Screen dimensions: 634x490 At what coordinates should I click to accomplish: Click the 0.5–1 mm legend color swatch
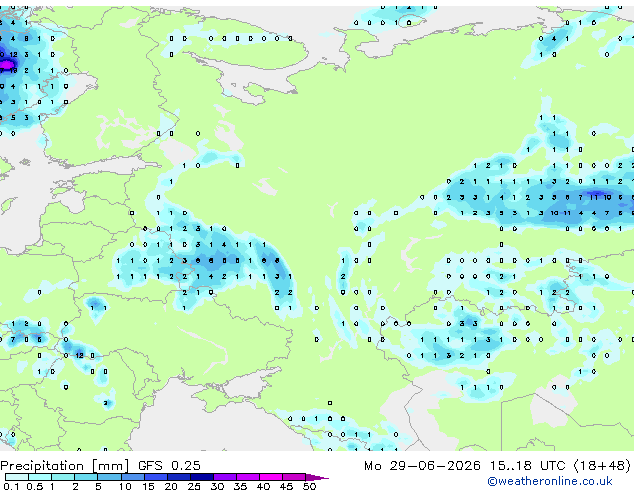pyautogui.click(x=40, y=477)
